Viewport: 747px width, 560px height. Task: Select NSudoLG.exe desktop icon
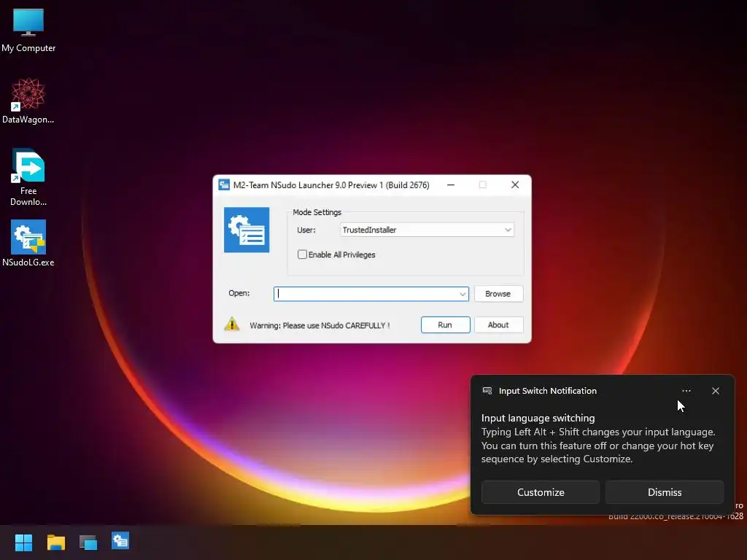coord(28,243)
